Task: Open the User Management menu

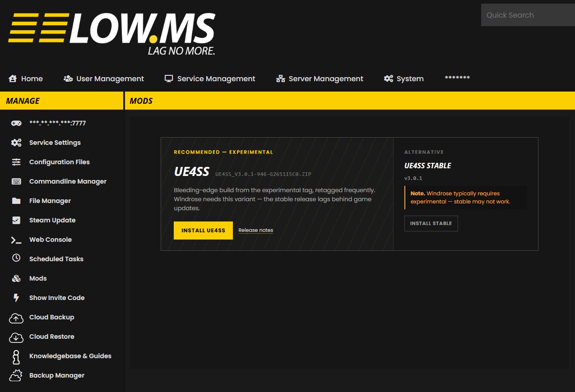Action: 104,78
